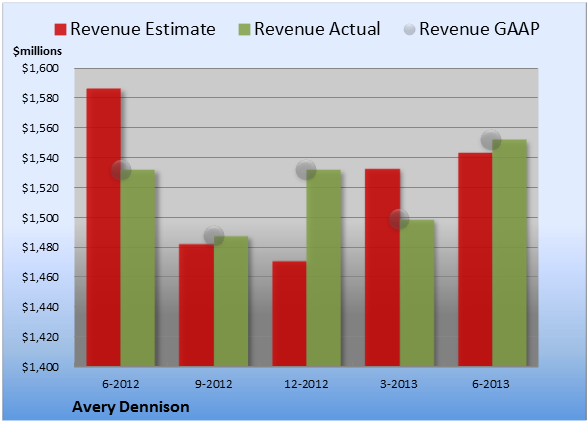Click the 9-2012 quarter label
Viewport: 588px width, 422px height.
point(214,384)
